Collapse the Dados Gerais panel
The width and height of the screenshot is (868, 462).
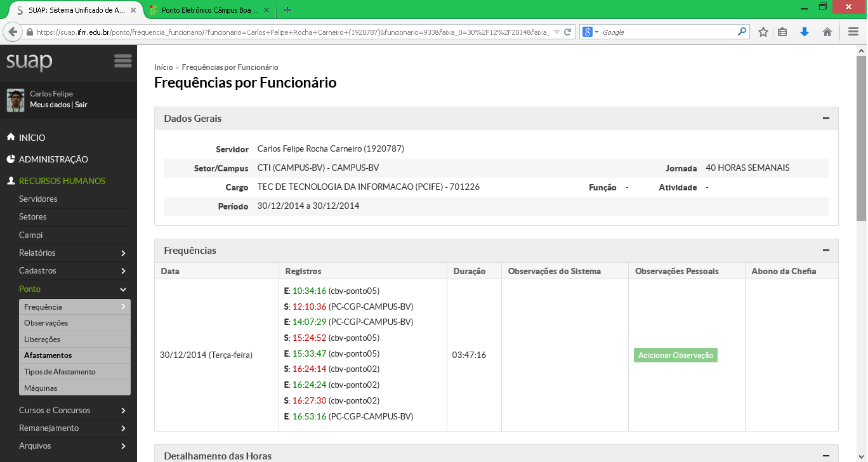pos(825,118)
